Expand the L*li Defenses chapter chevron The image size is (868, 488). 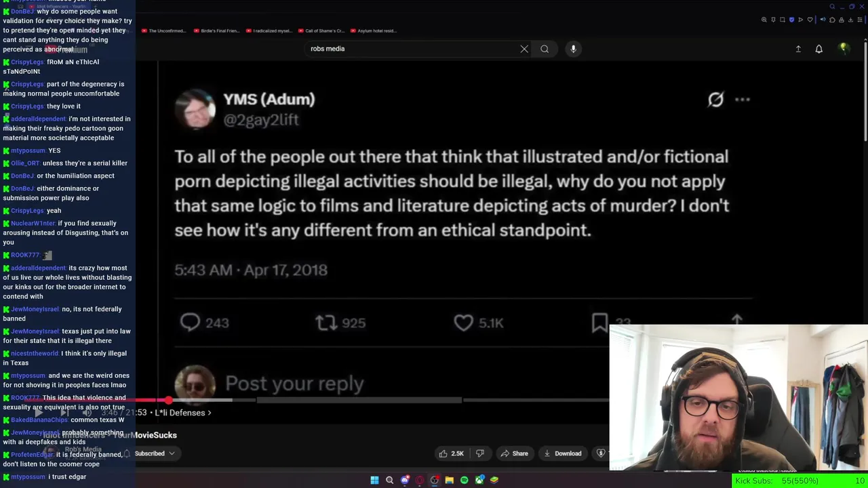coord(210,413)
